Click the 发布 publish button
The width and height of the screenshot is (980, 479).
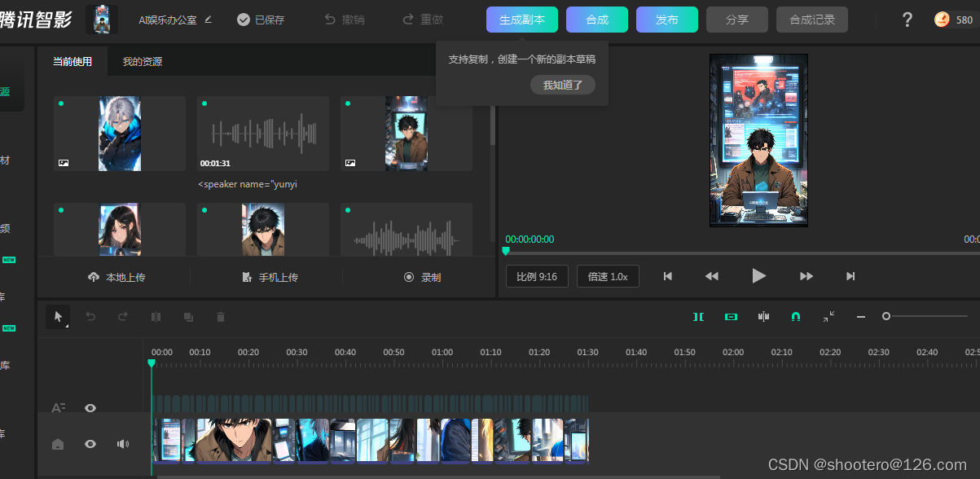667,20
